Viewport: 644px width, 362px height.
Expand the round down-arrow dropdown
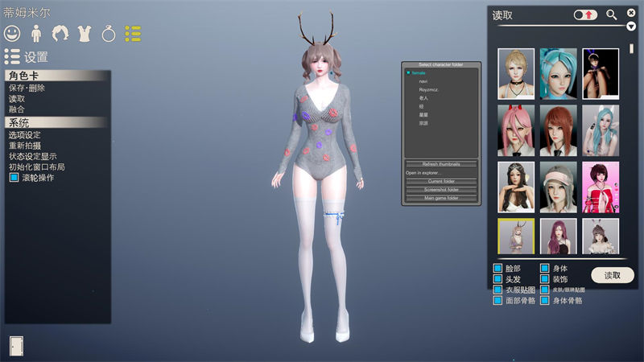(632, 26)
